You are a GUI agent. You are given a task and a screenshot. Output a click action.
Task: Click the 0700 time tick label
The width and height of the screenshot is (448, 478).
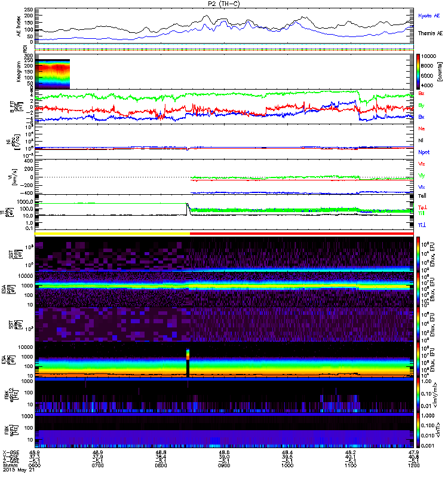[98, 465]
